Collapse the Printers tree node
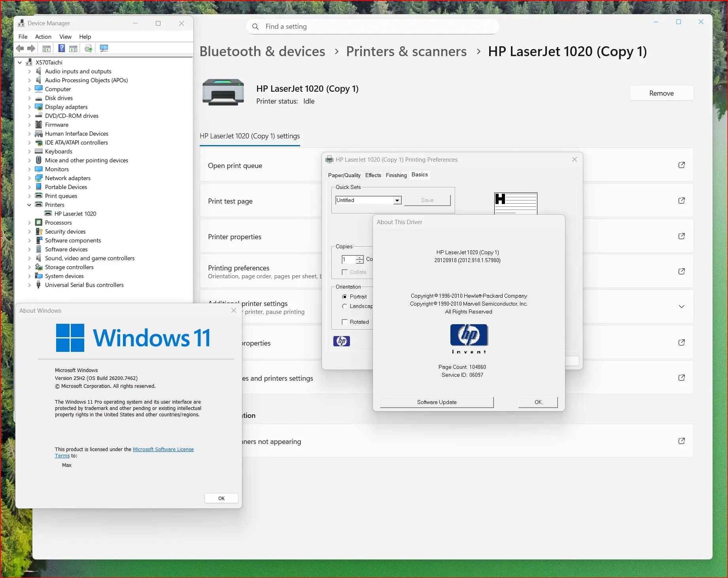This screenshot has width=728, height=578. 29,205
